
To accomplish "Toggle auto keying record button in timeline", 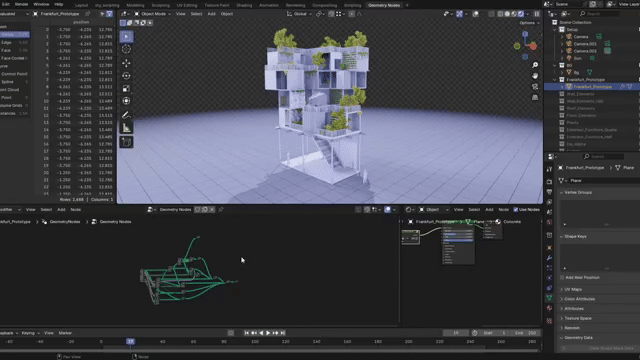I will 231,333.
